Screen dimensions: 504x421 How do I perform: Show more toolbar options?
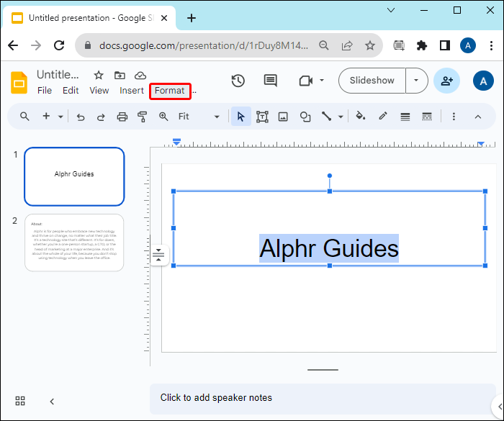[454, 117]
